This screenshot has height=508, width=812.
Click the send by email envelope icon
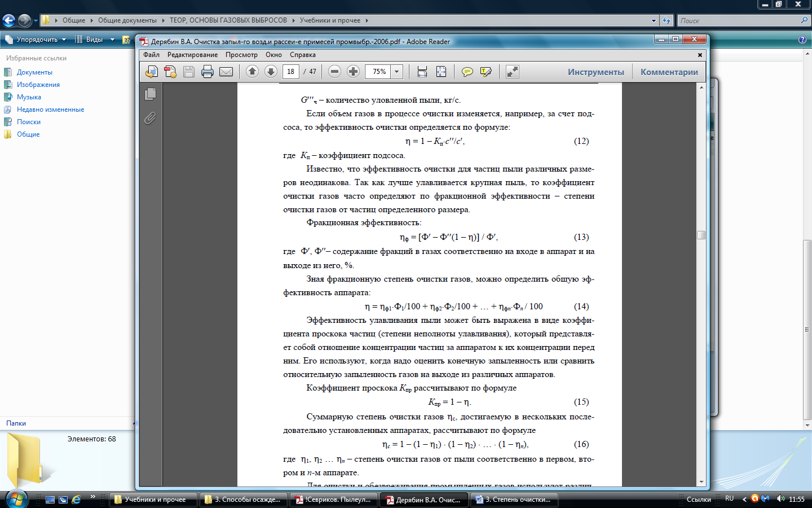coord(226,72)
